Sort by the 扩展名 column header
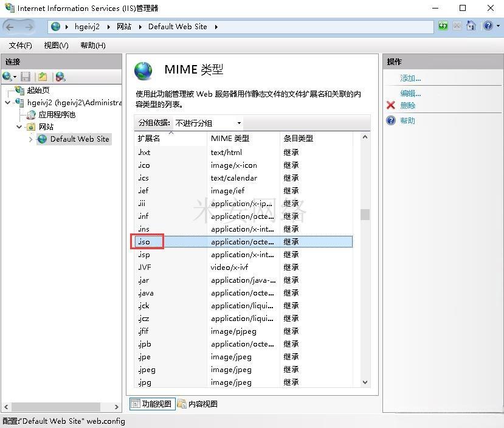The height and width of the screenshot is (428, 504). [170, 139]
